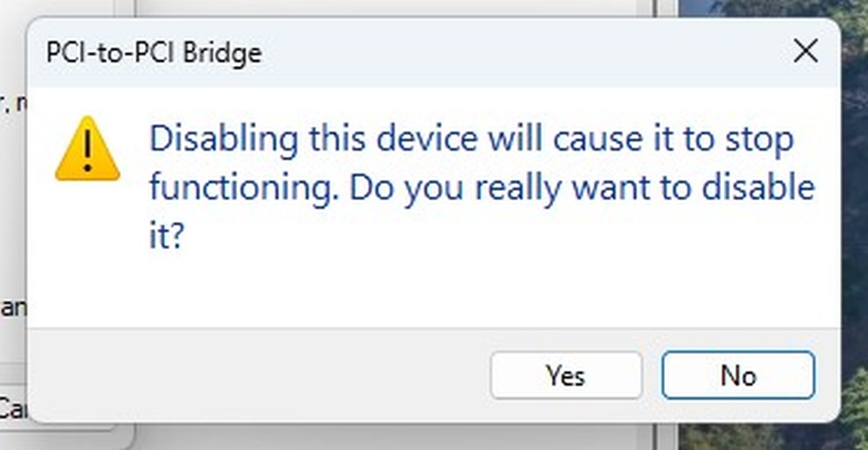Close the PCI-to-PCI Bridge dialog
Image resolution: width=868 pixels, height=450 pixels.
[x=806, y=51]
